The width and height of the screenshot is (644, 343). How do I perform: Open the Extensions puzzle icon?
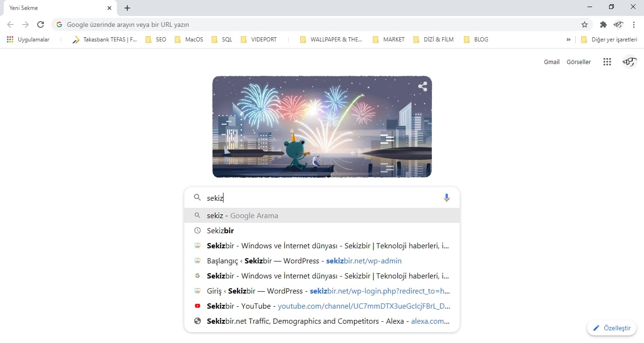pos(603,24)
